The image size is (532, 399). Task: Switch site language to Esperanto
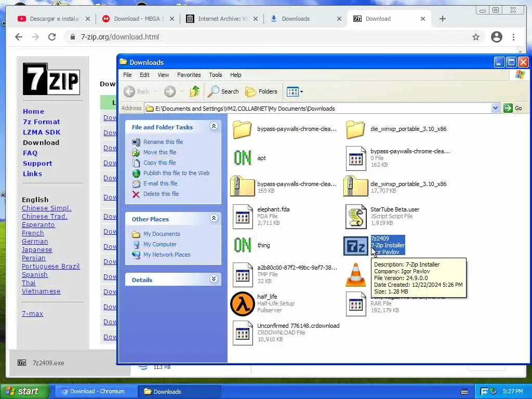click(x=38, y=224)
